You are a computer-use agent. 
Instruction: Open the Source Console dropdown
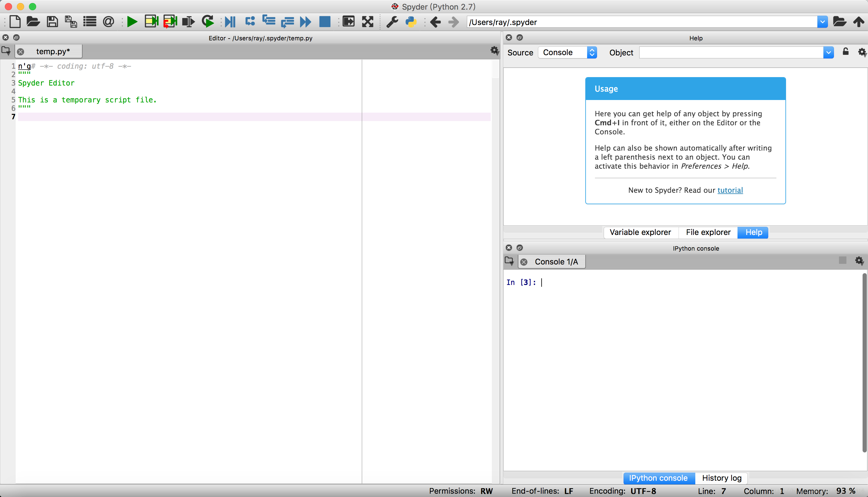[x=567, y=53]
